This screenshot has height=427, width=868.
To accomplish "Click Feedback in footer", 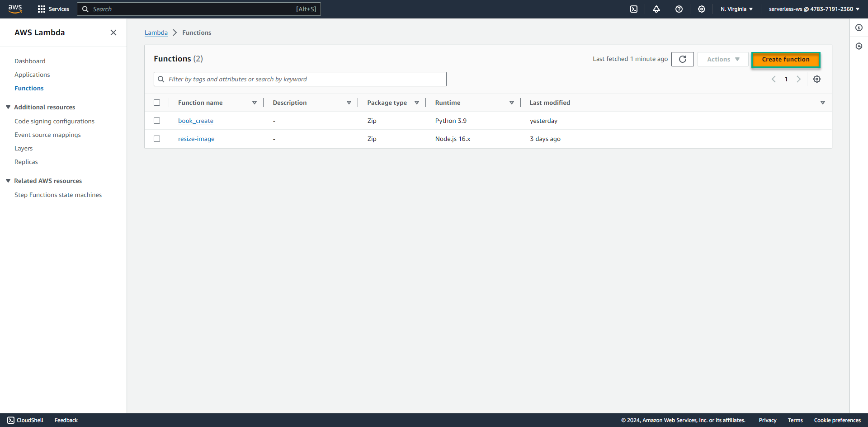I will coord(66,420).
